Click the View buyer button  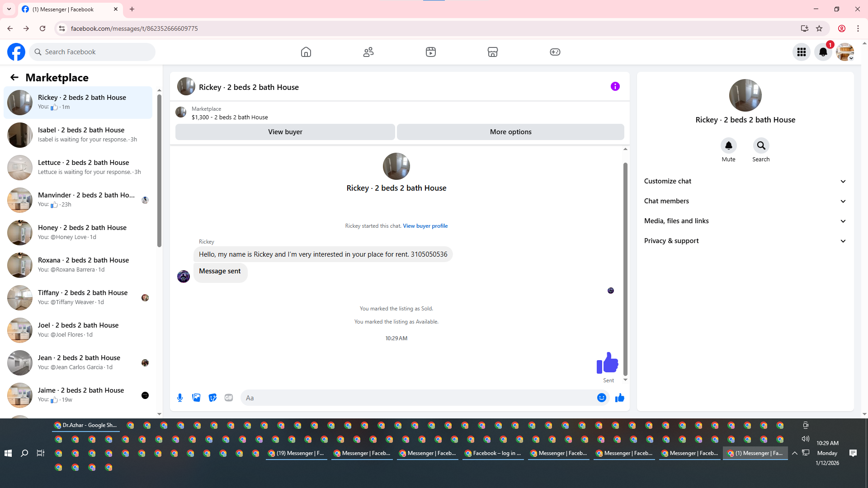[x=285, y=132]
